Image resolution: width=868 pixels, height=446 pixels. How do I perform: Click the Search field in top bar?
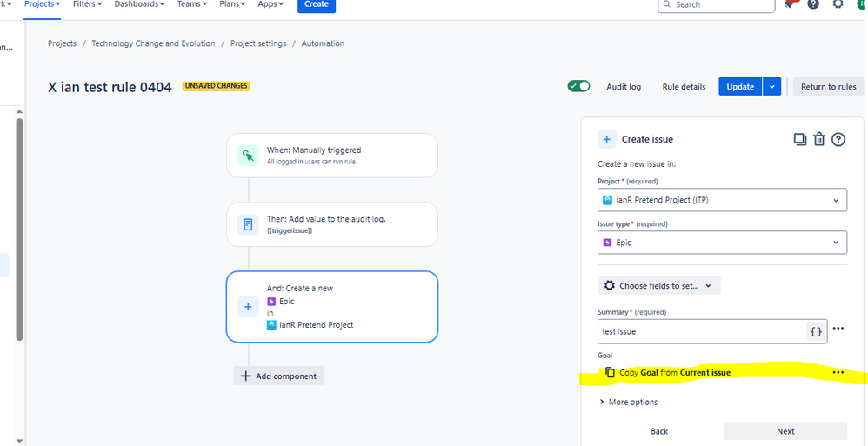point(717,4)
